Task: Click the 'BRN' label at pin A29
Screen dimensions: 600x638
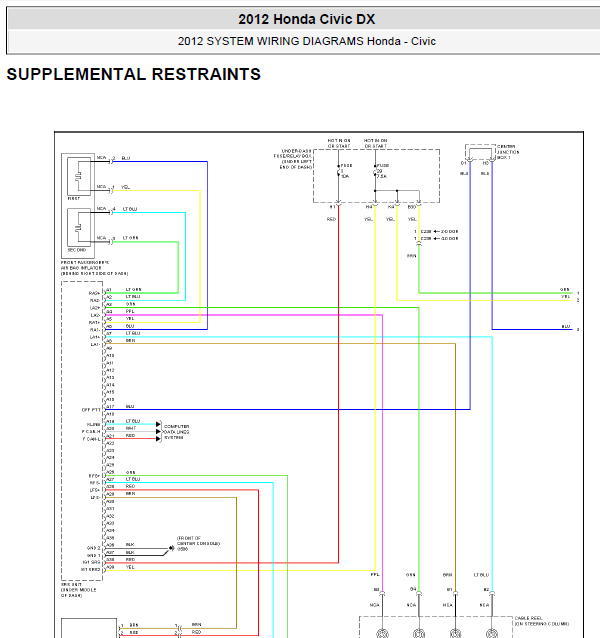Action: pos(131,494)
